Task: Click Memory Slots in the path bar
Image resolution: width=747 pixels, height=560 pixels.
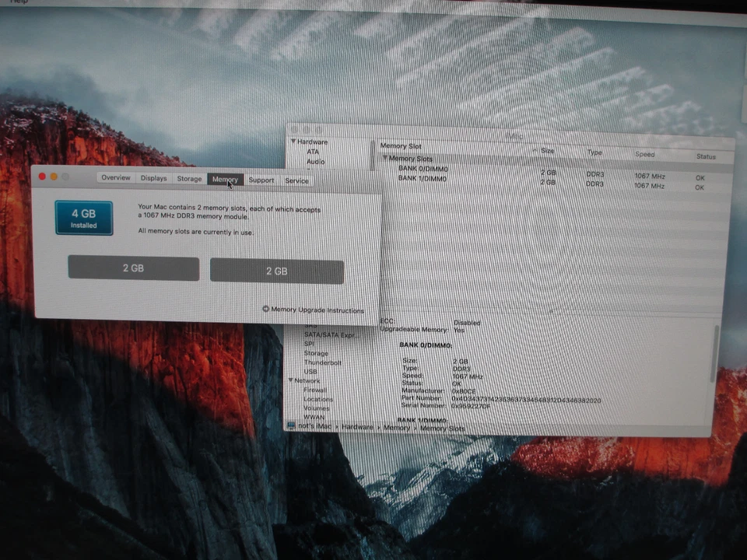Action: pos(442,428)
